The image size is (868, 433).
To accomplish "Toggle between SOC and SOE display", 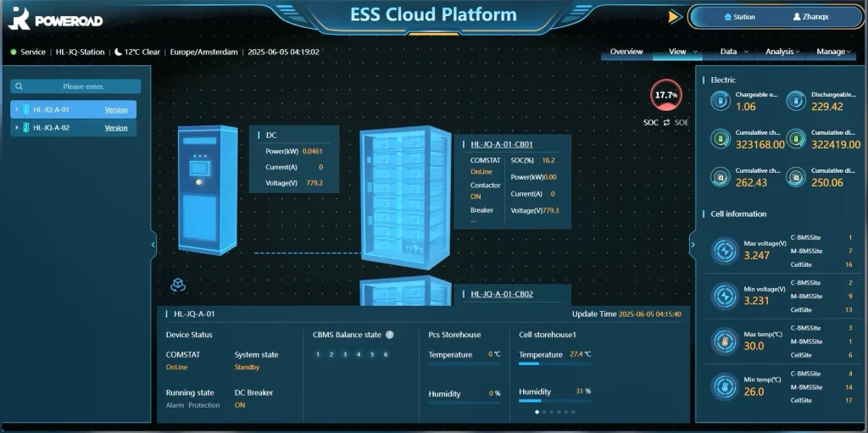I will 666,123.
